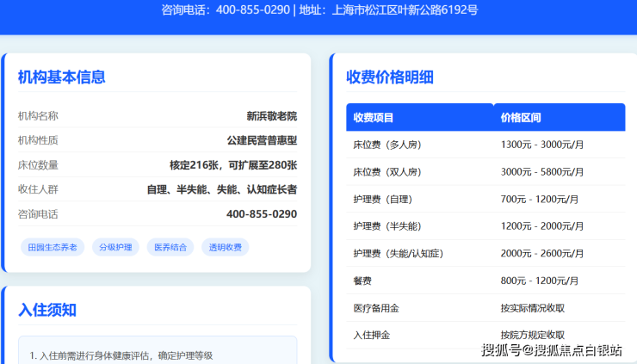Screen dimensions: 637x364
Task: Select the value 自理、半失能、失能、认知症长者
Action: pos(222,189)
